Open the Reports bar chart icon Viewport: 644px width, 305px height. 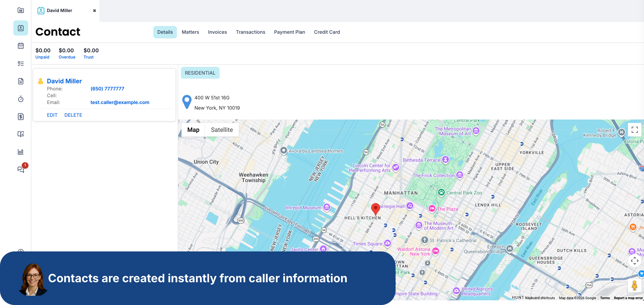point(21,152)
